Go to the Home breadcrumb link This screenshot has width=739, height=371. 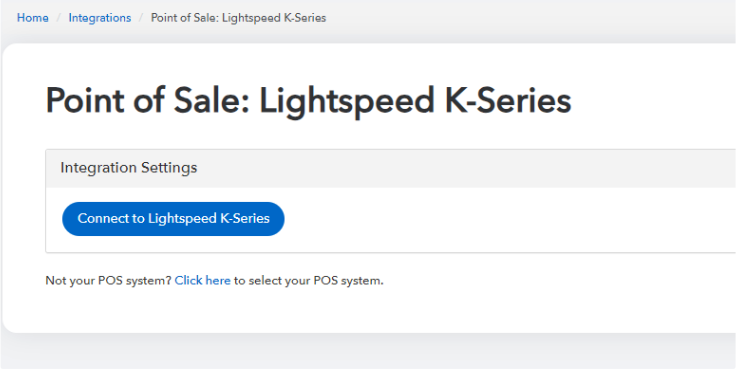point(33,18)
